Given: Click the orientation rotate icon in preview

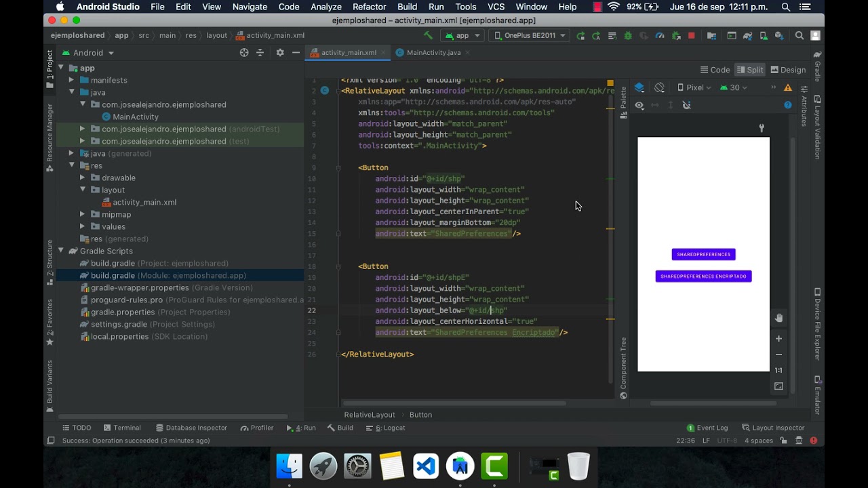Looking at the screenshot, I should pos(659,87).
